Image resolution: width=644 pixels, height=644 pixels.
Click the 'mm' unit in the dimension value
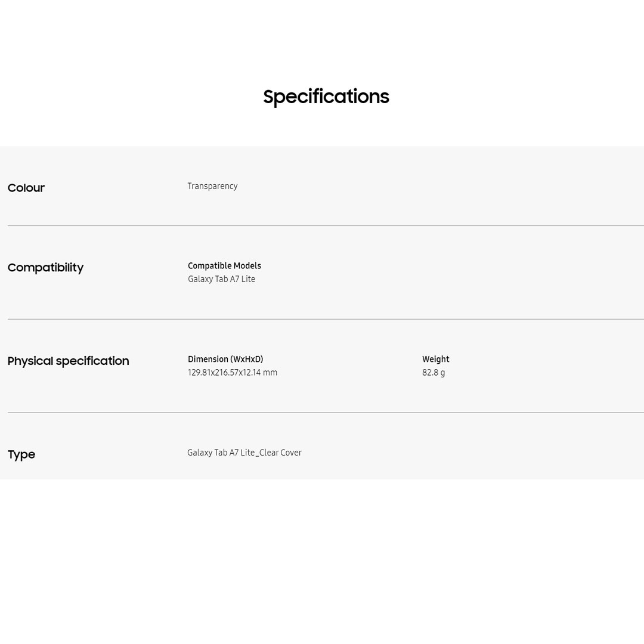(270, 373)
